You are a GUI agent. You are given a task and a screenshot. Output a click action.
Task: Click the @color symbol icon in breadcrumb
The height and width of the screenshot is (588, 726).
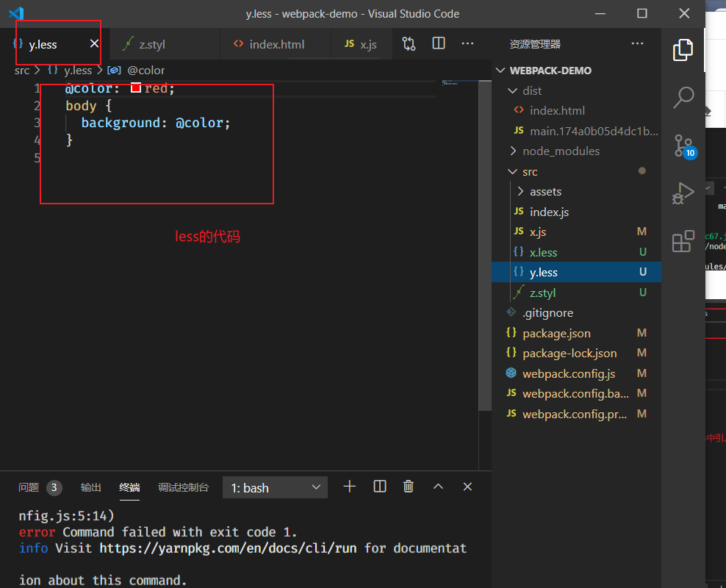pyautogui.click(x=114, y=71)
